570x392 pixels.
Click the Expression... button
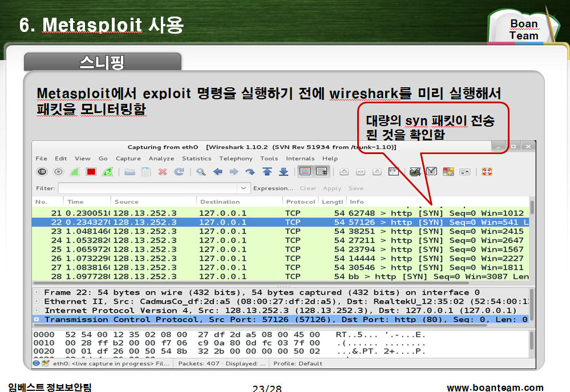[273, 188]
